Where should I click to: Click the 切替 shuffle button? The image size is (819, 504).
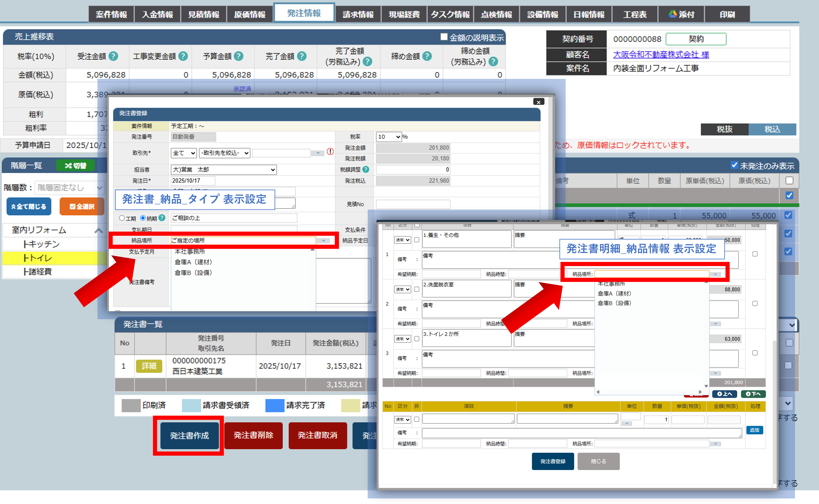[75, 166]
